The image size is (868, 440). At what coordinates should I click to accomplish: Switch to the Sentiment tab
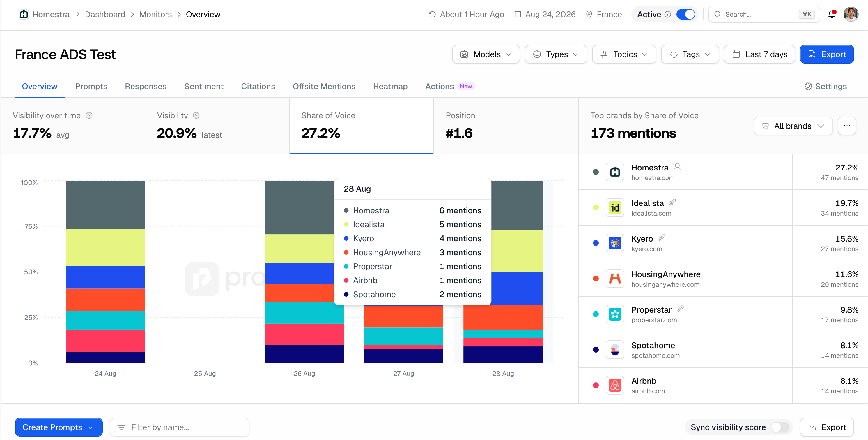(204, 86)
